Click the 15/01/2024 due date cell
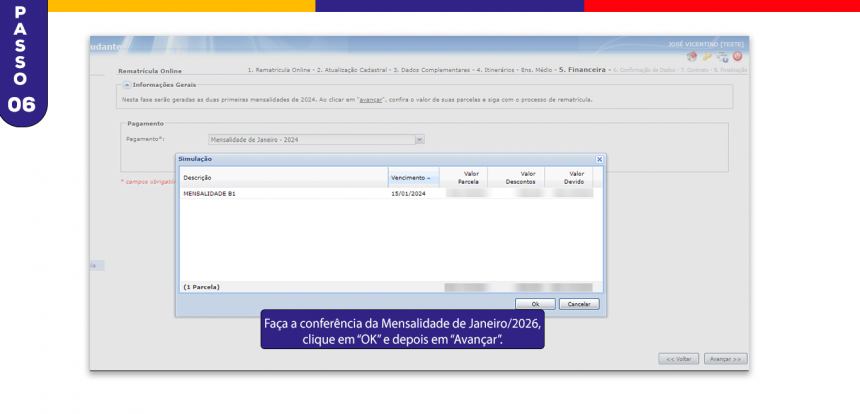This screenshot has width=860, height=414. pyautogui.click(x=409, y=194)
